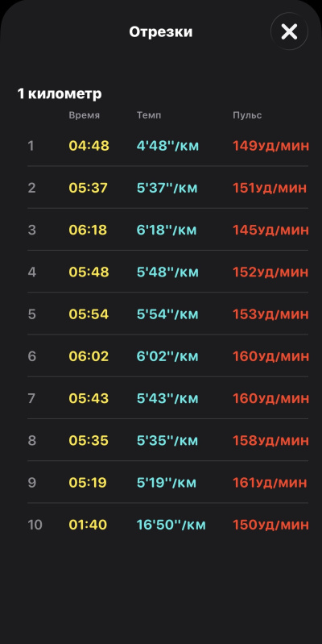Select pace 5'37''/км in segment 2
Image resolution: width=322 pixels, height=644 pixels.
coord(167,188)
